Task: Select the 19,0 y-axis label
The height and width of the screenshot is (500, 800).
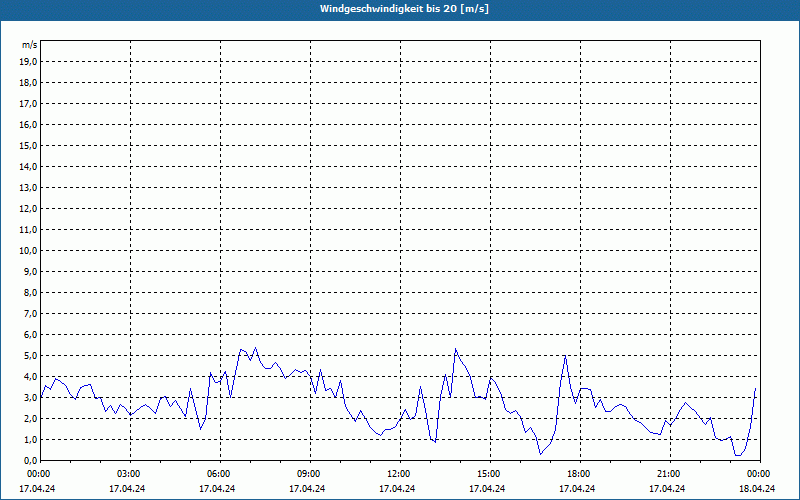Action: 28,62
